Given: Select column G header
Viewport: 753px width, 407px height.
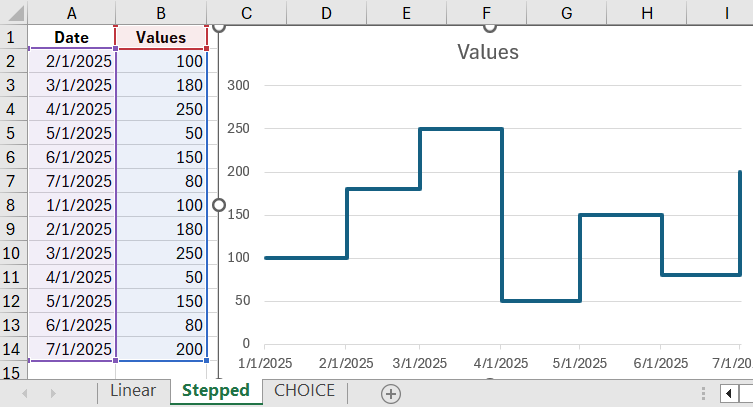Looking at the screenshot, I should tap(567, 13).
